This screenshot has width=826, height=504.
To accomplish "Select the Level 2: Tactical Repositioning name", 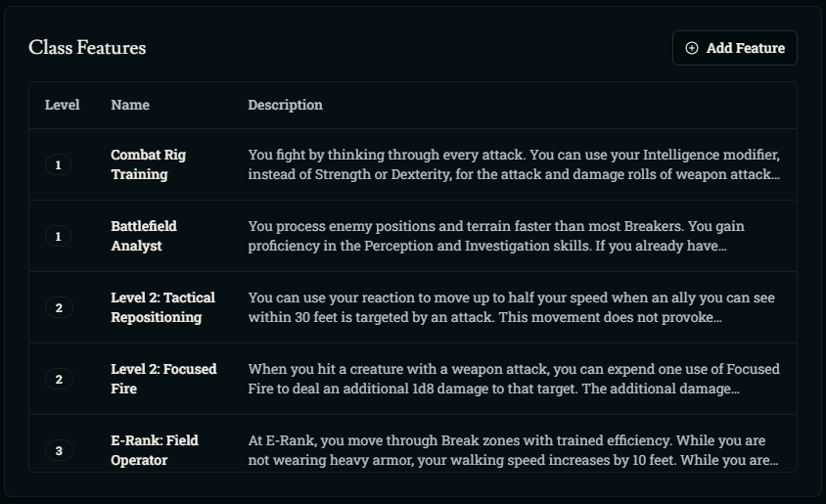I will [x=162, y=307].
